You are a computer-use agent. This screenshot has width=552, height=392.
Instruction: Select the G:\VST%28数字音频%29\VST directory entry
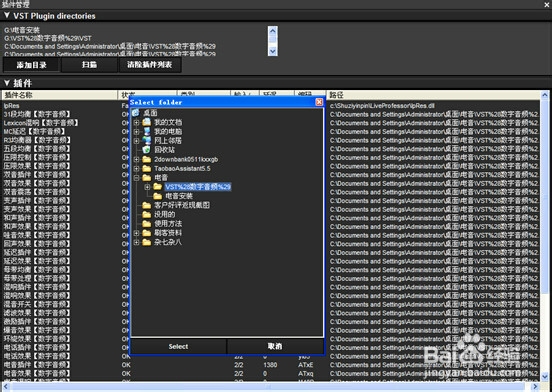[x=48, y=38]
